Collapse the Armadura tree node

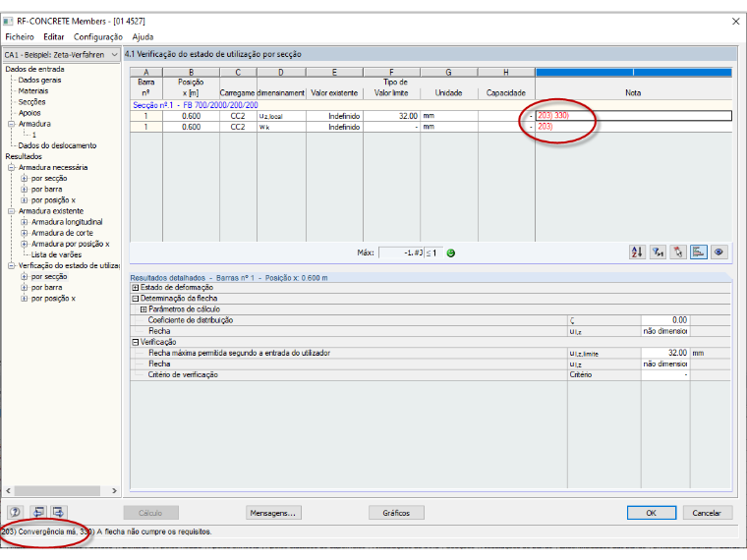pyautogui.click(x=12, y=124)
